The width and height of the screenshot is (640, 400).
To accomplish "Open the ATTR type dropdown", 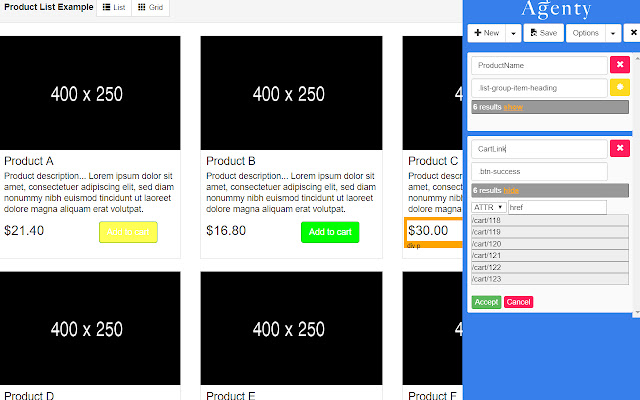I will (x=489, y=207).
